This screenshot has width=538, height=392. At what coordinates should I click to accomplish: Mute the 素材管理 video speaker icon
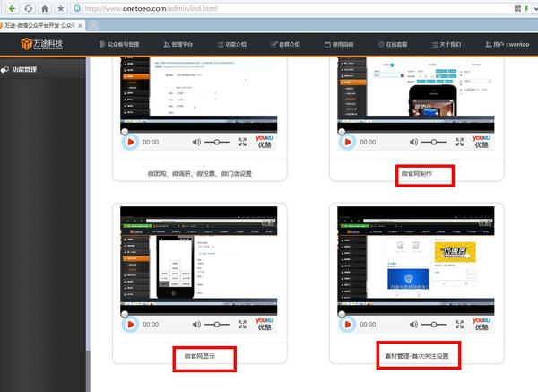[413, 325]
